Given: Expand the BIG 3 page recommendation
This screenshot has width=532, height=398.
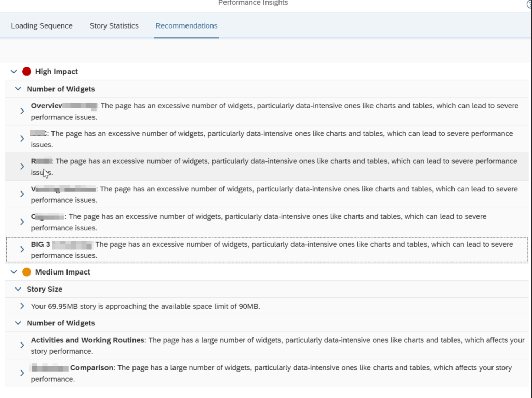Looking at the screenshot, I should pos(22,250).
